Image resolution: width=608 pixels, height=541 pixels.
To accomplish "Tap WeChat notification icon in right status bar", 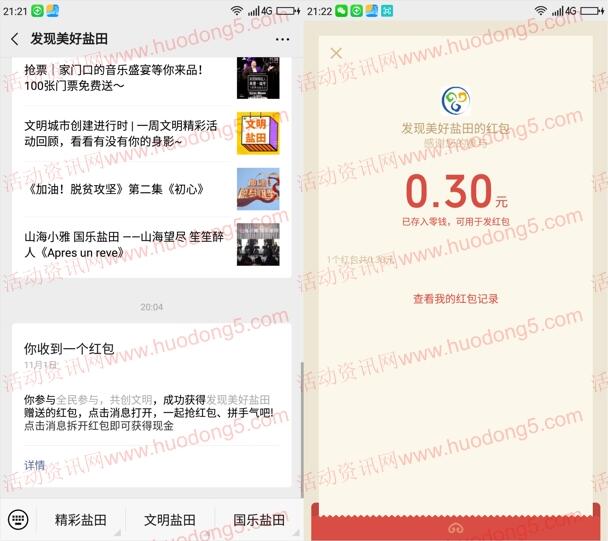I will pos(341,11).
